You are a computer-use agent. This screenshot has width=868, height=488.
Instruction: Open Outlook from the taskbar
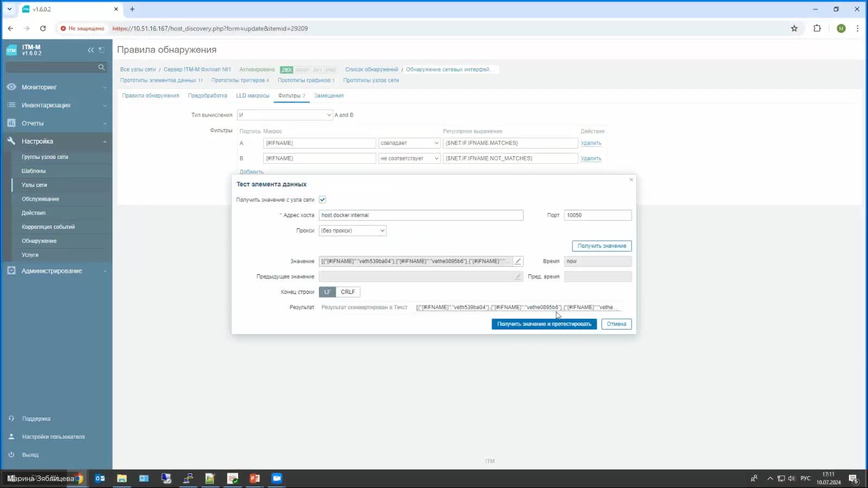pyautogui.click(x=100, y=478)
